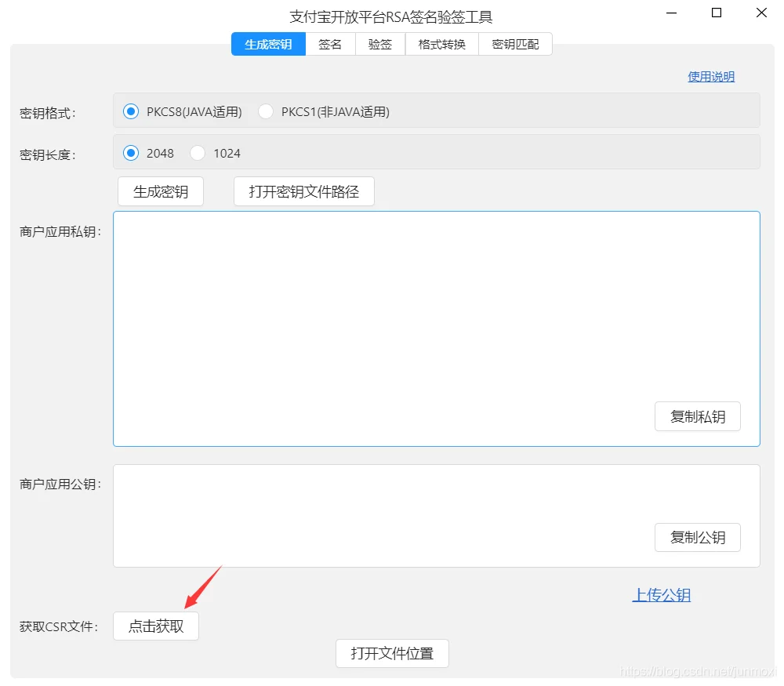Click the 复制公钥 button
The width and height of the screenshot is (784, 686).
(698, 537)
